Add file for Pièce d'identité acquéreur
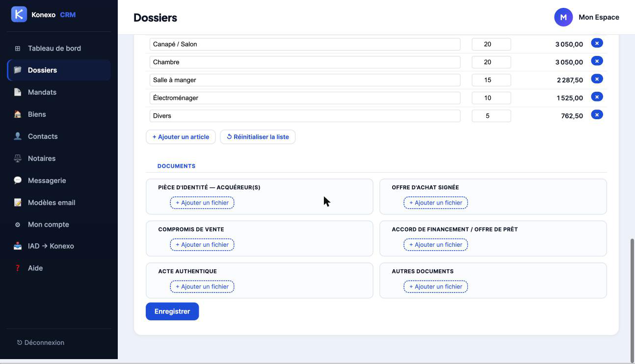635x364 pixels. [202, 203]
